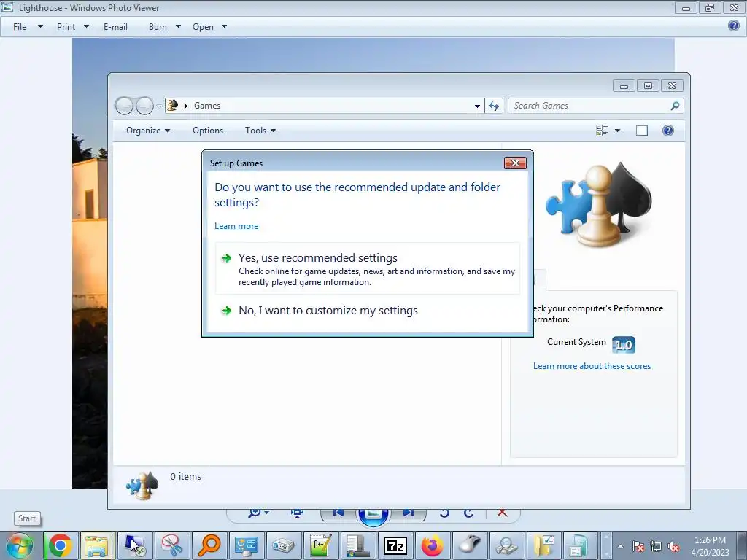Click the Photo Viewer actual size button
747x560 pixels.
click(298, 513)
